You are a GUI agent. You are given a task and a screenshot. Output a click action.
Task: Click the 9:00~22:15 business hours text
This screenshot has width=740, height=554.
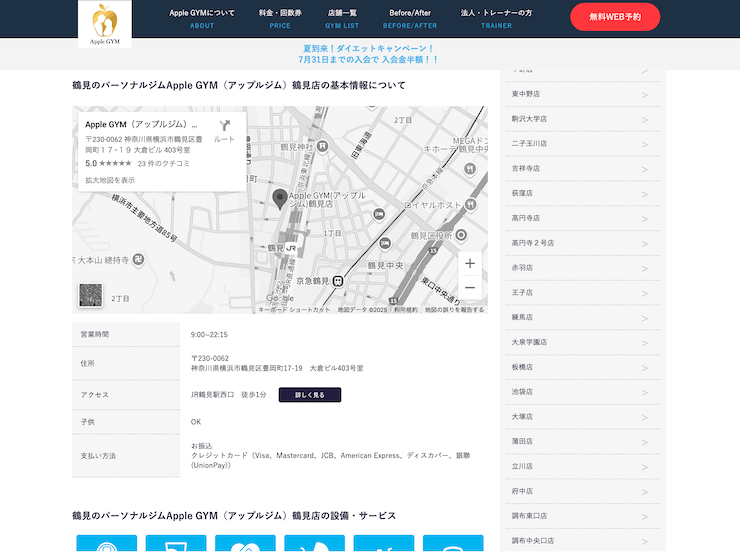click(209, 335)
